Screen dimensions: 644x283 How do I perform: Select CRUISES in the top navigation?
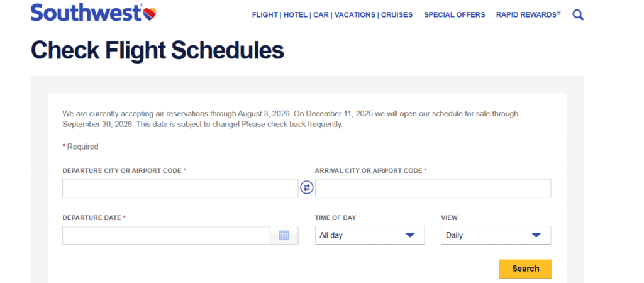pos(397,14)
